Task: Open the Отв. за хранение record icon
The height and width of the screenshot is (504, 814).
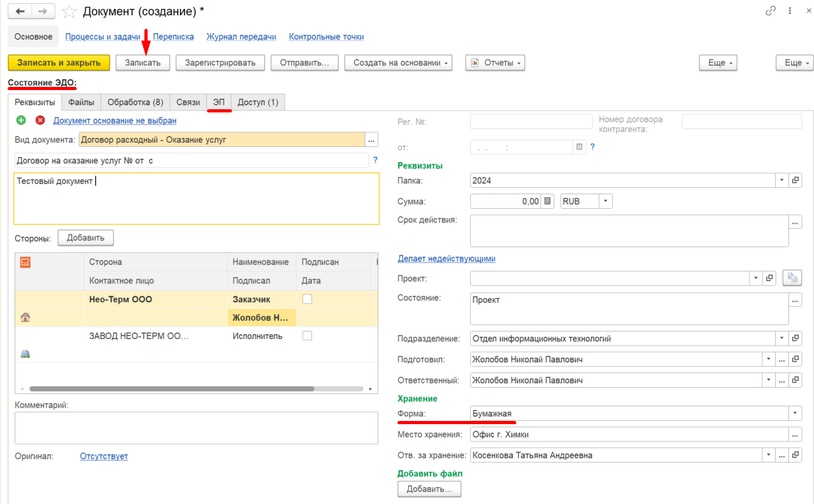Action: pyautogui.click(x=795, y=455)
